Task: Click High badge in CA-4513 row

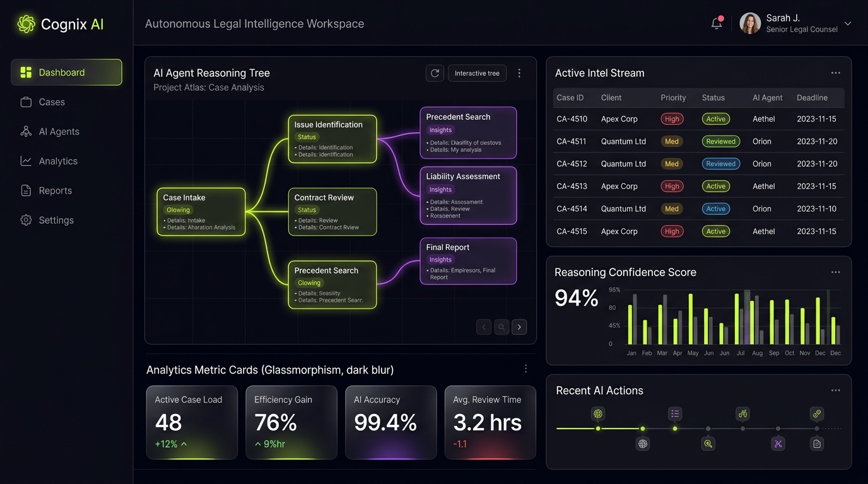Action: pos(672,187)
